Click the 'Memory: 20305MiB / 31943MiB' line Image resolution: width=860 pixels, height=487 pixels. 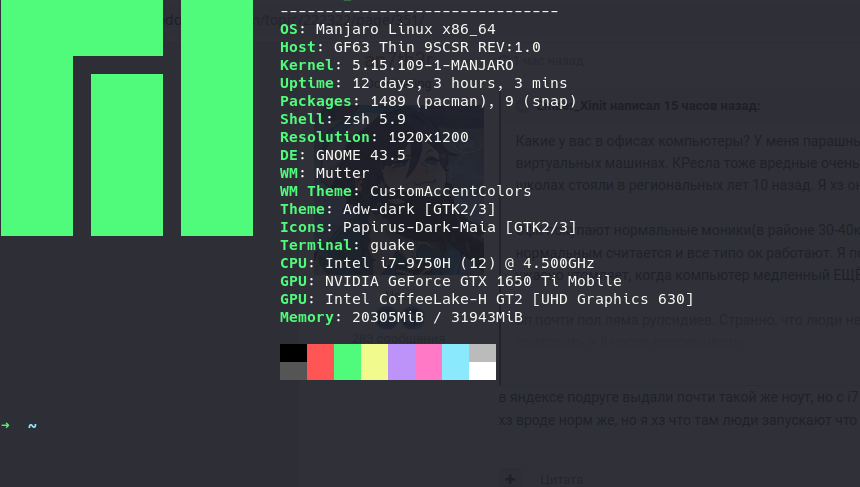coord(401,318)
